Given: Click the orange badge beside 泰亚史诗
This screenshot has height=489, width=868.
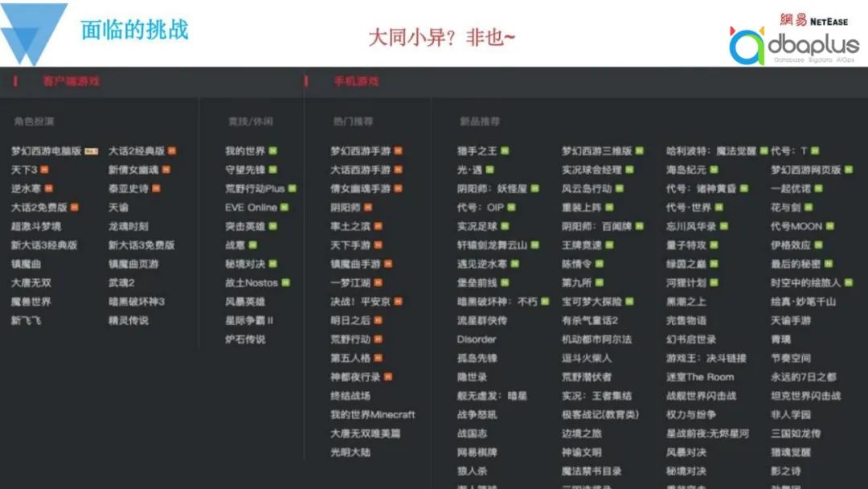Looking at the screenshot, I should (156, 189).
